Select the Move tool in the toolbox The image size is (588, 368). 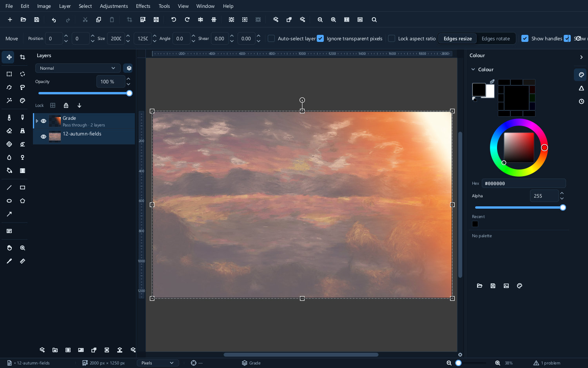(9, 57)
